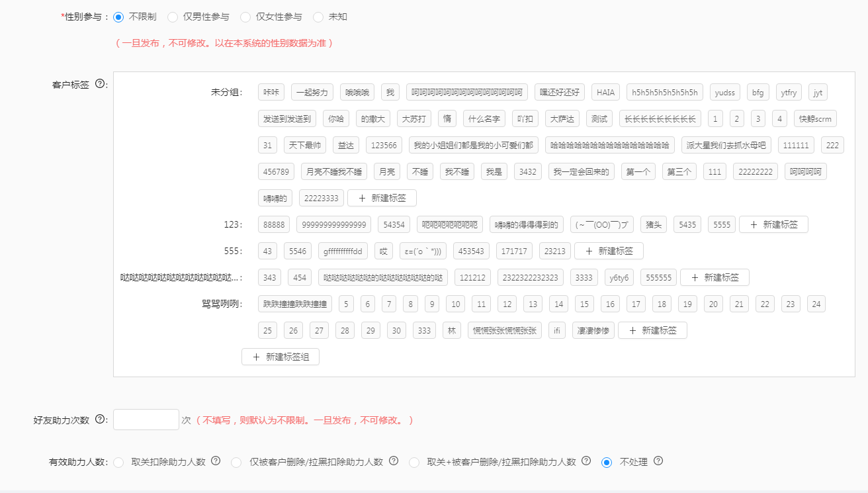
Task: Select the h5h5h5h5h5h5h5h tag
Action: pos(665,92)
